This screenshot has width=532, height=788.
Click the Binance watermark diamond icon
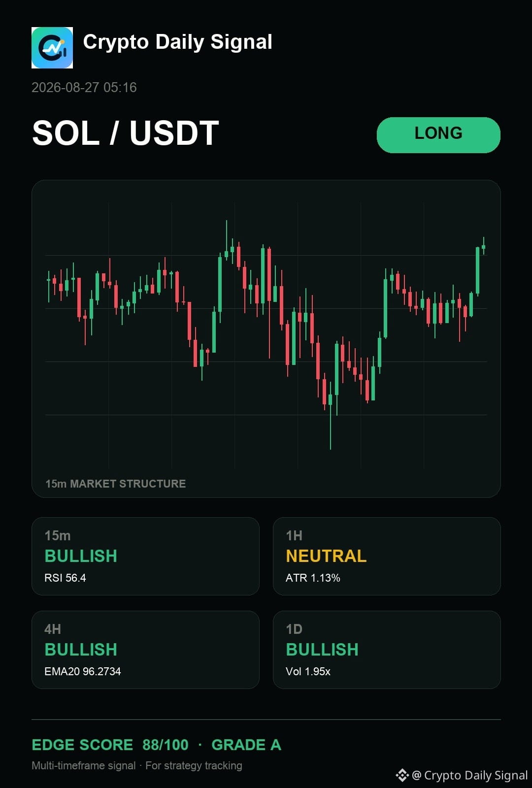tap(402, 775)
